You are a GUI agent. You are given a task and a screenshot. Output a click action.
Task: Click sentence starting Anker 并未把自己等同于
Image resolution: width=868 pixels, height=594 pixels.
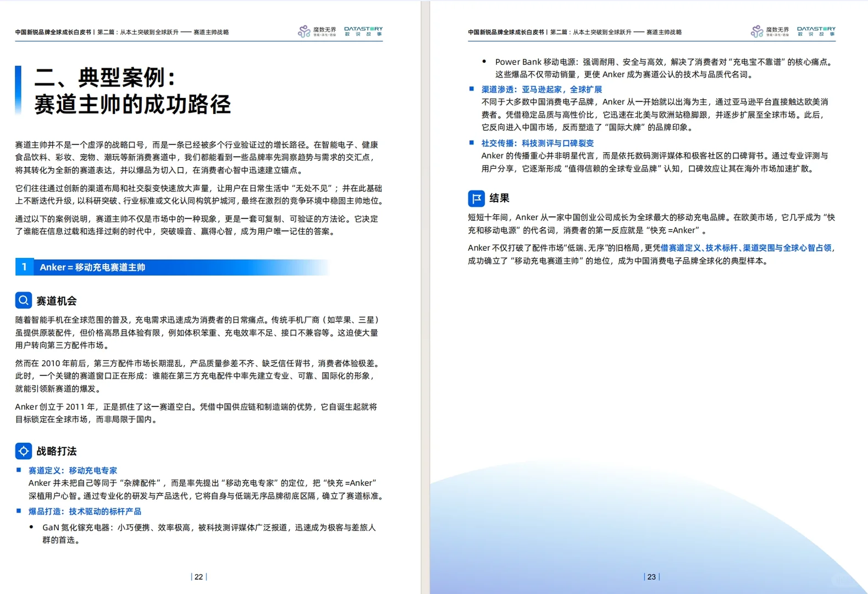click(206, 490)
